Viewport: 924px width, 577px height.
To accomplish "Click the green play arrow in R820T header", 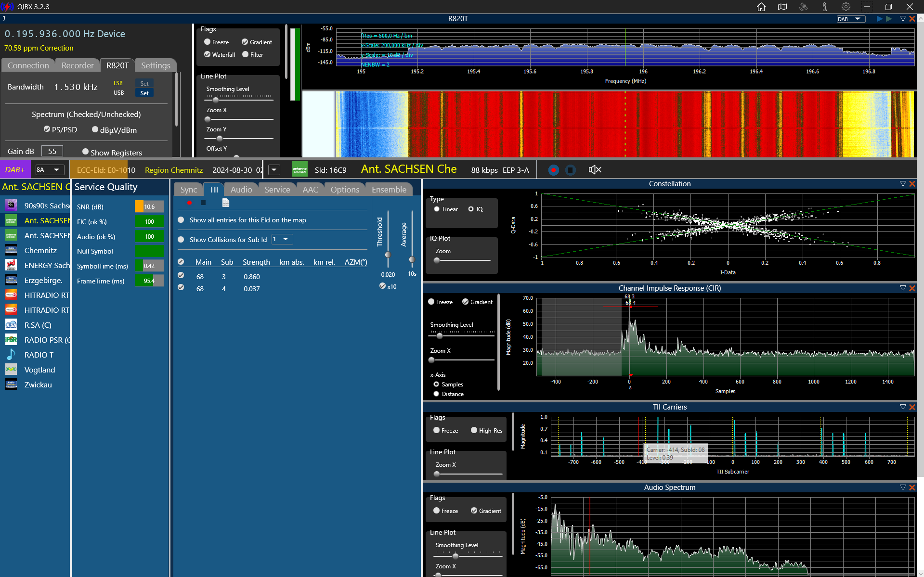I will click(889, 19).
